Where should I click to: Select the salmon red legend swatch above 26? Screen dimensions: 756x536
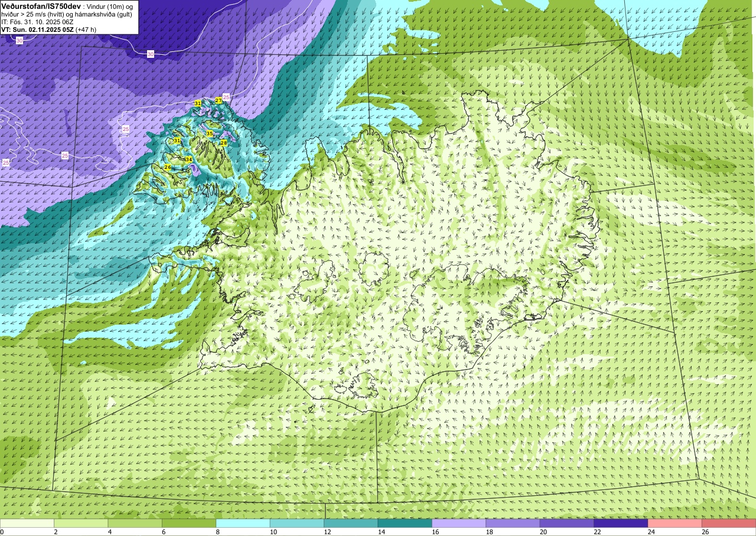click(729, 523)
